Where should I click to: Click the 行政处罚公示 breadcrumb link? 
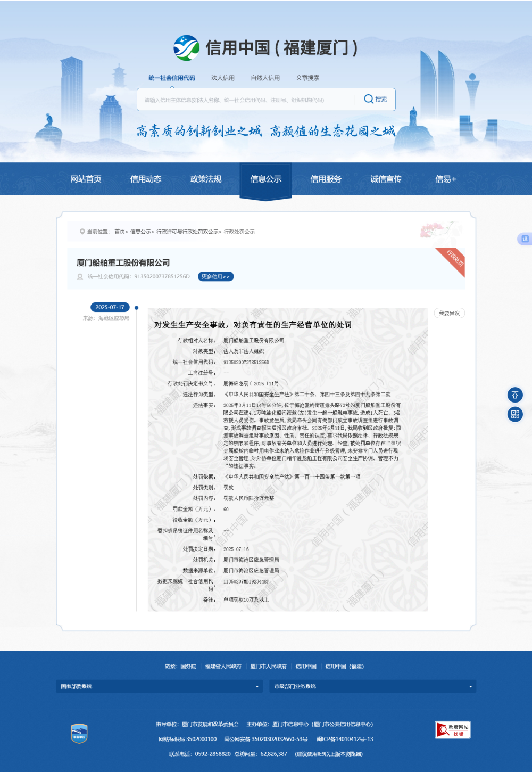pyautogui.click(x=239, y=232)
